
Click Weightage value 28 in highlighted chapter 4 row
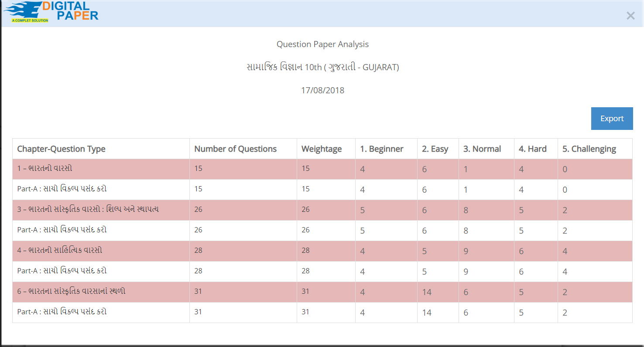click(305, 251)
